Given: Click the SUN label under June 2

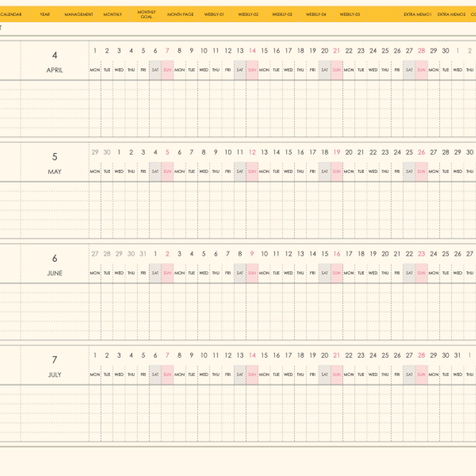Looking at the screenshot, I should pos(167,273).
